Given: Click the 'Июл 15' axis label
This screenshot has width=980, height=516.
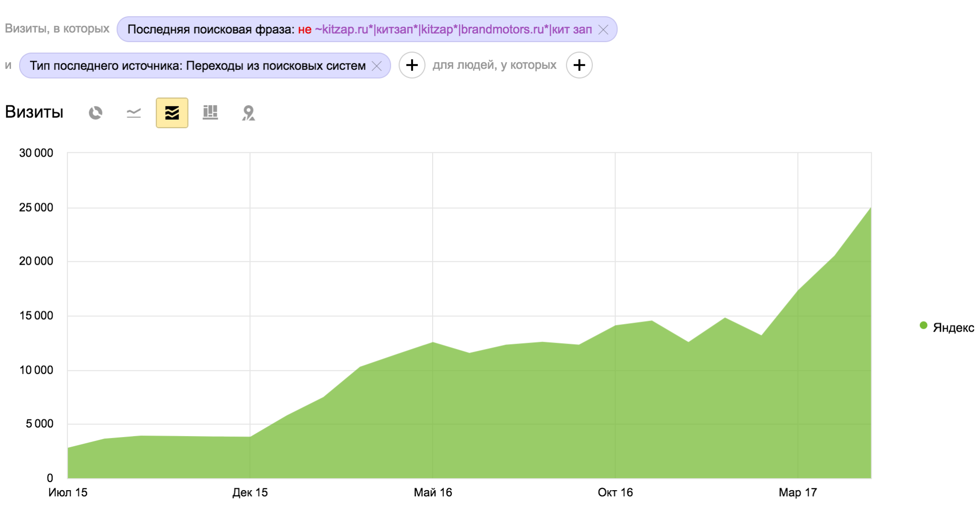Looking at the screenshot, I should [x=68, y=493].
